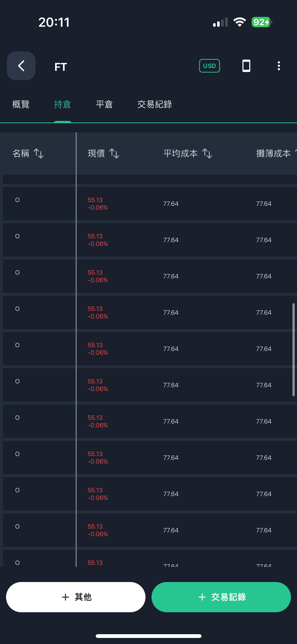Click the vertical scrollbar on the right
The height and width of the screenshot is (644, 297).
293,350
